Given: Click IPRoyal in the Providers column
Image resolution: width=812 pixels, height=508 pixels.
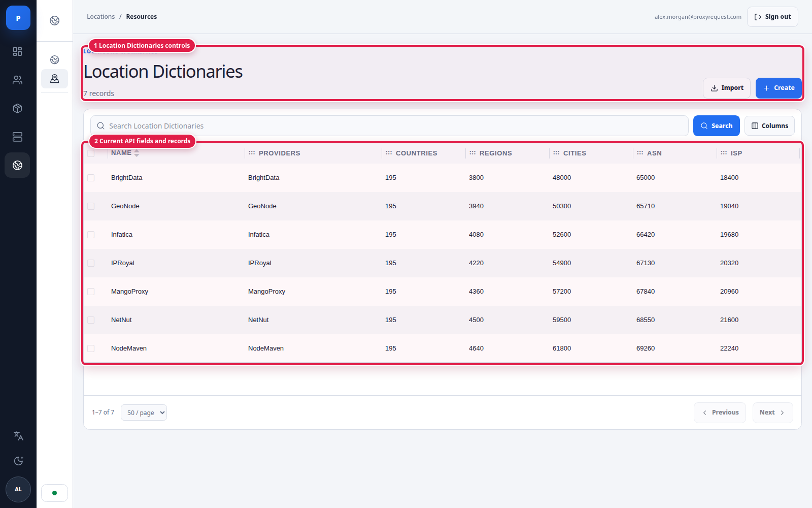Looking at the screenshot, I should (260, 263).
